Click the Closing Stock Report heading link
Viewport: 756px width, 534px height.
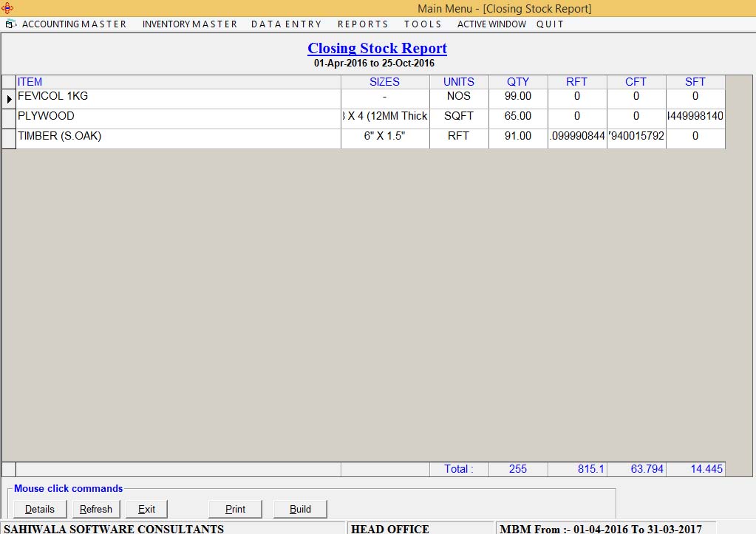[x=377, y=48]
